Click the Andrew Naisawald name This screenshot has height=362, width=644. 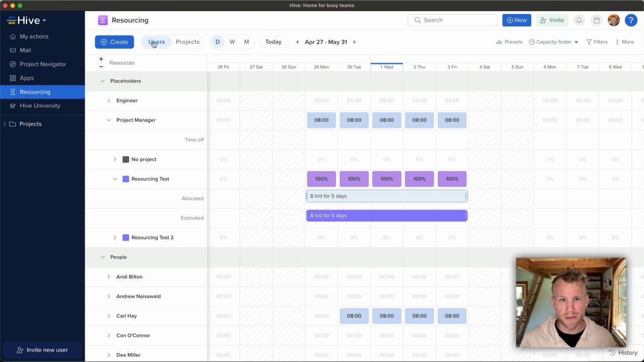(x=138, y=296)
